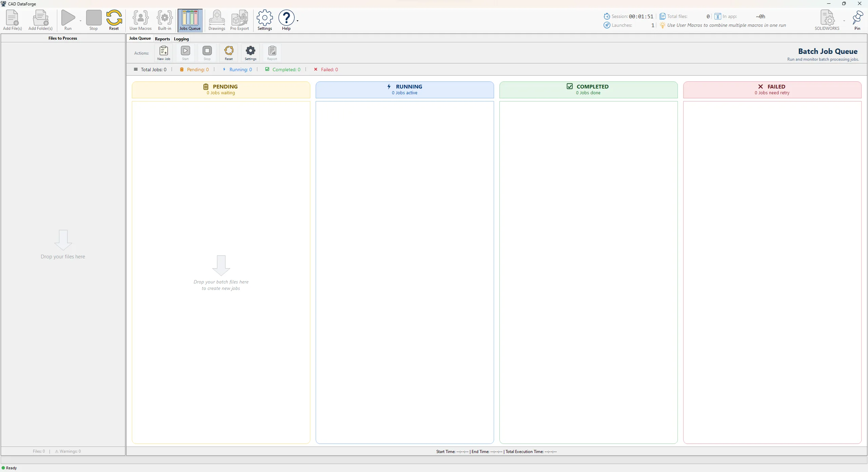Click the Warnings: 0 status label
Screen dimensions: 868x472
[x=68, y=451]
